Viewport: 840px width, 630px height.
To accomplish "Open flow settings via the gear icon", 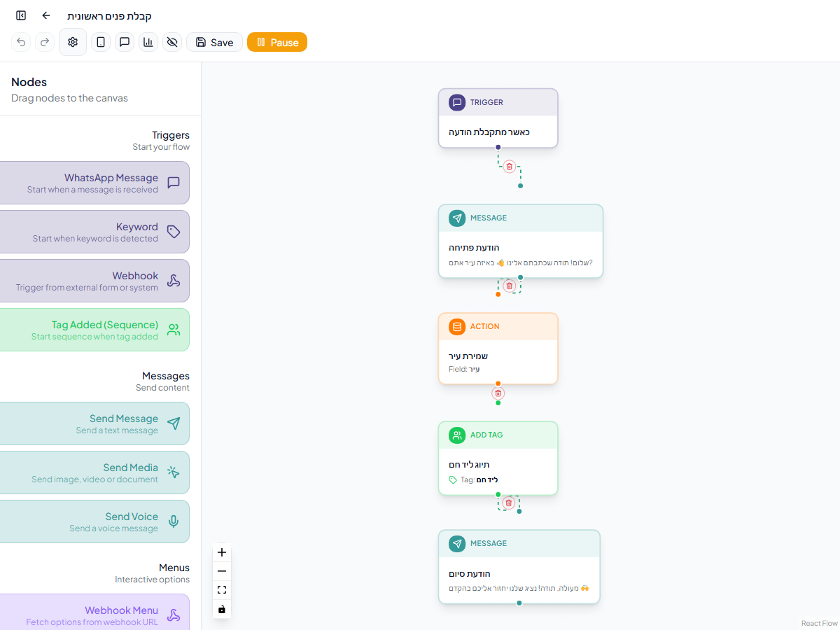I will point(73,42).
